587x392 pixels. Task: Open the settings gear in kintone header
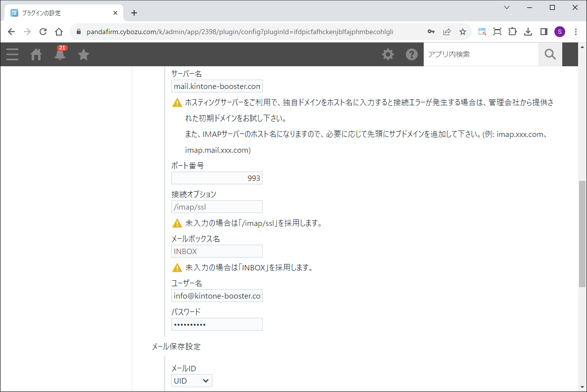click(x=388, y=54)
